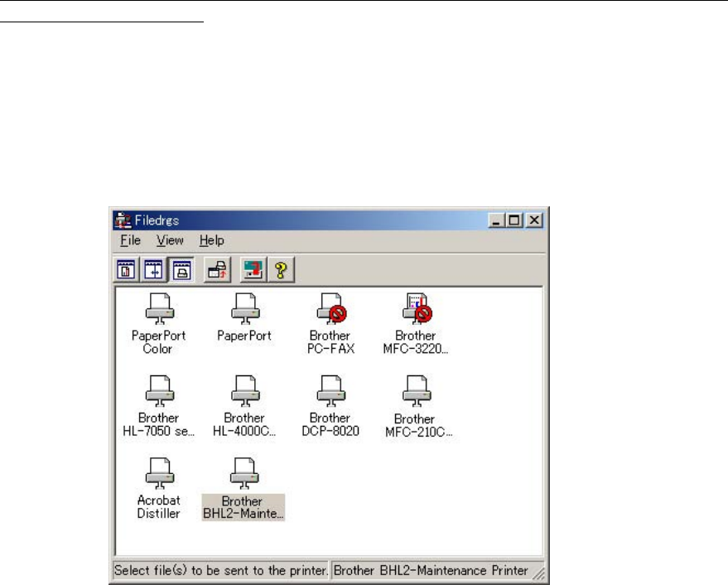
Task: Click the "PaperPort Color" label text
Action: pos(158,342)
